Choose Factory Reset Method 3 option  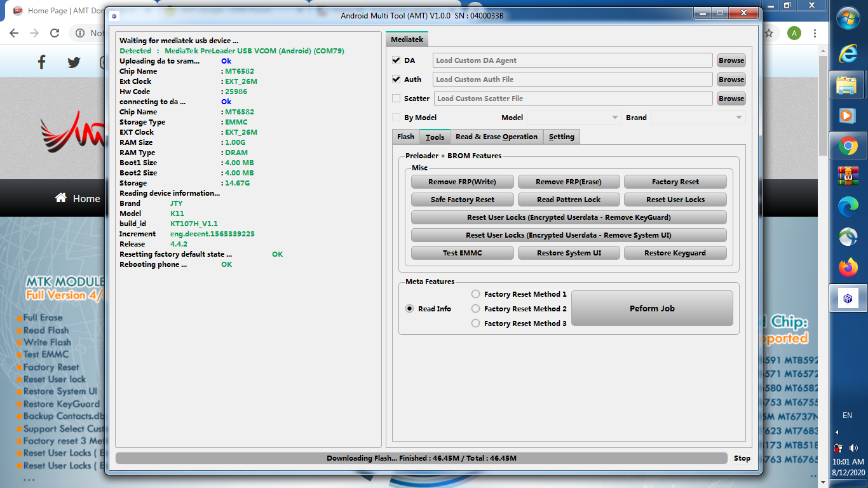(x=475, y=323)
